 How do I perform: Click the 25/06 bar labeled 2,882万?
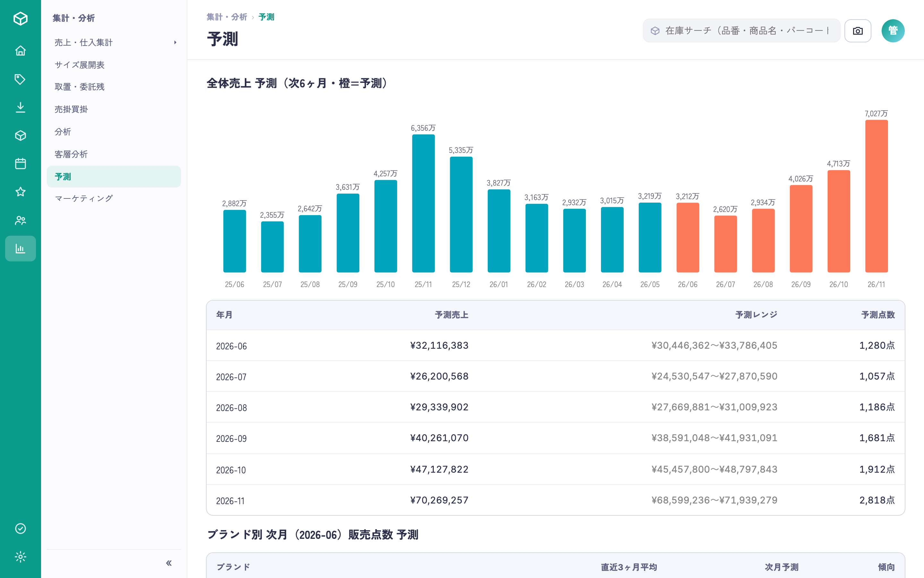tap(235, 241)
